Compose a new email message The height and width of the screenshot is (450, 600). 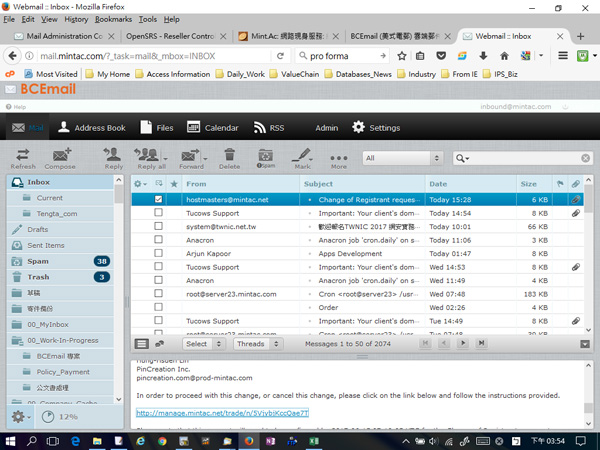[60, 158]
